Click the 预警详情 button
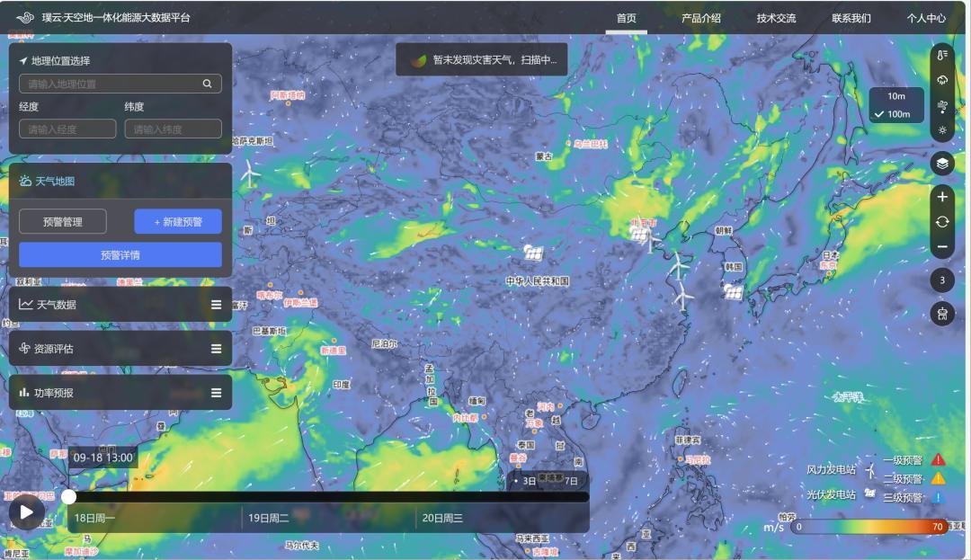This screenshot has width=971, height=560. coord(120,255)
